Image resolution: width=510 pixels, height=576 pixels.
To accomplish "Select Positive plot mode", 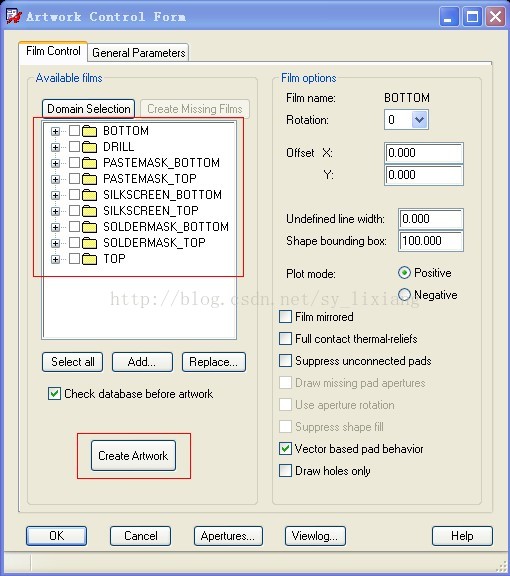I will [404, 273].
